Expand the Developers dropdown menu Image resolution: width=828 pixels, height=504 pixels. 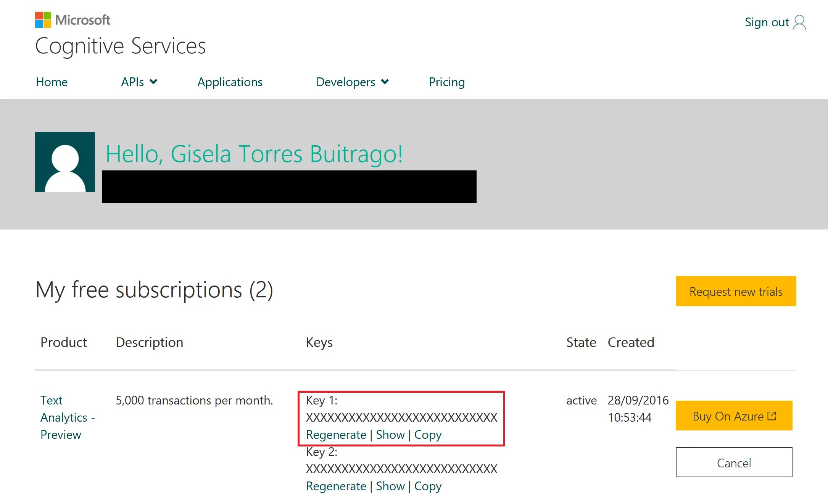pos(352,82)
